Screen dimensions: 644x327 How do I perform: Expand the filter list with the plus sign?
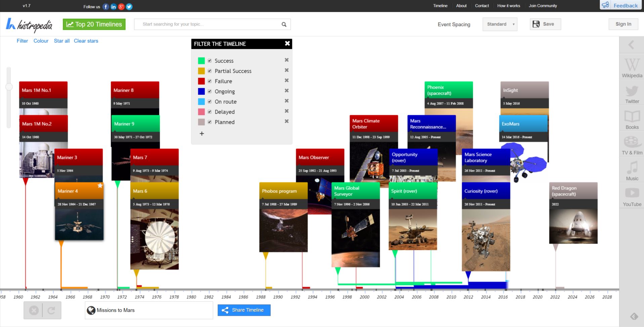pos(202,133)
